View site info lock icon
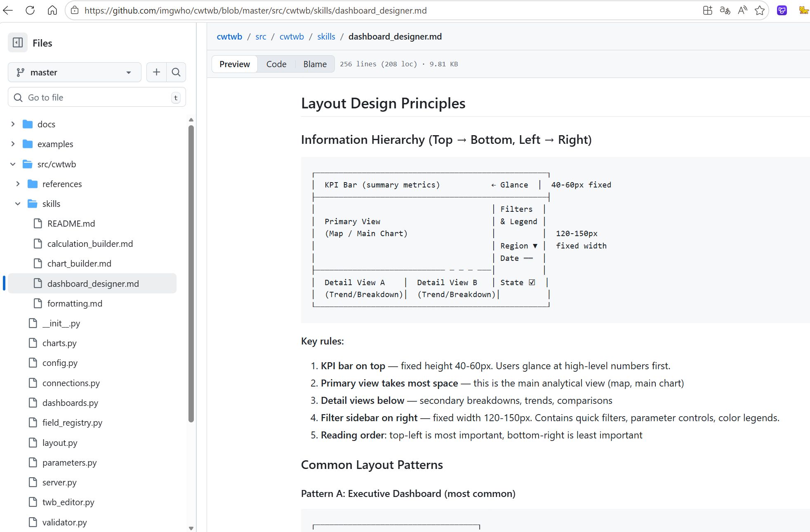This screenshot has width=810, height=532. coord(75,10)
